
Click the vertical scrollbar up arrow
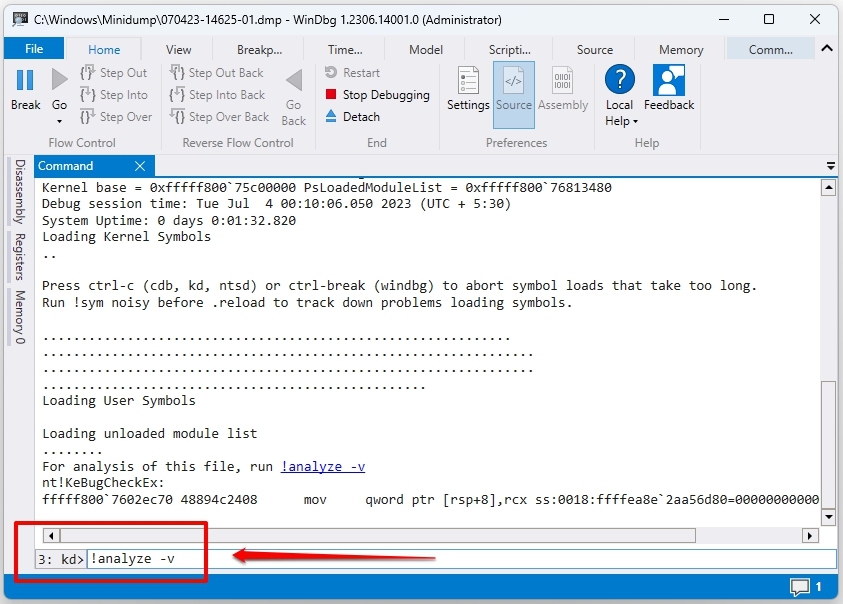828,188
